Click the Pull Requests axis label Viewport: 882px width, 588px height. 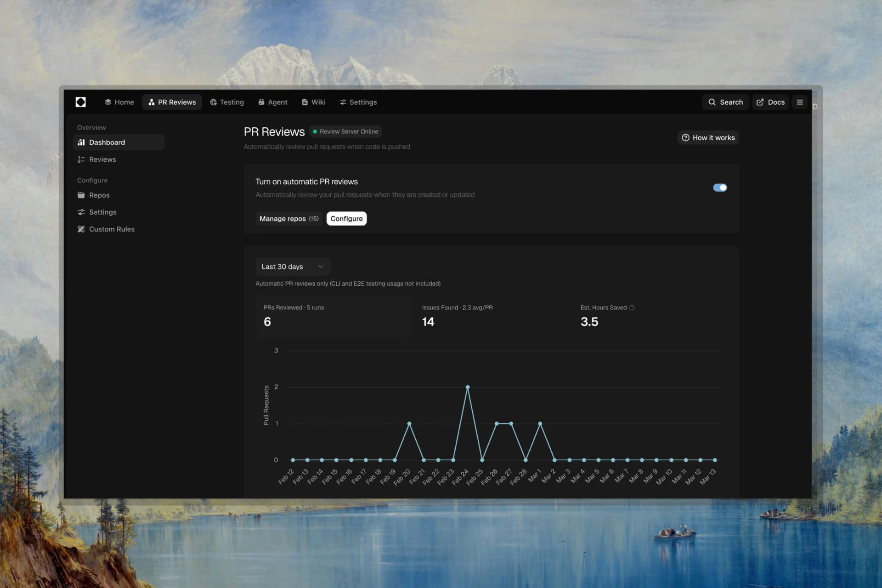click(266, 405)
